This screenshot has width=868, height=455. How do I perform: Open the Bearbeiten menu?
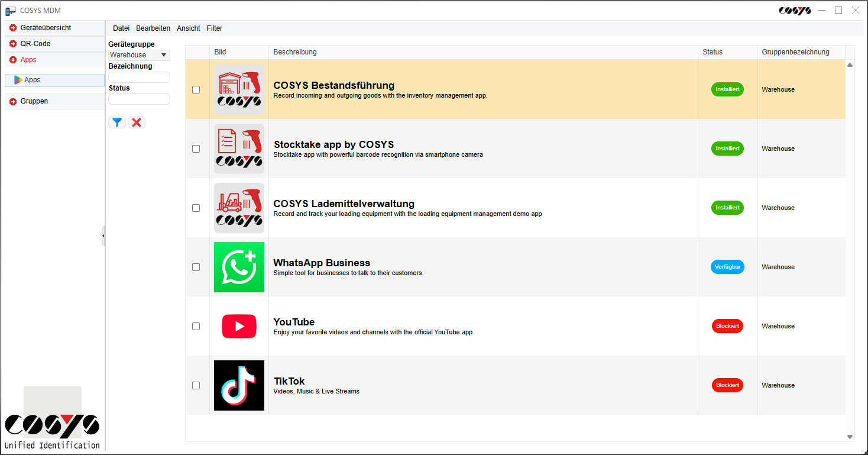pyautogui.click(x=153, y=28)
